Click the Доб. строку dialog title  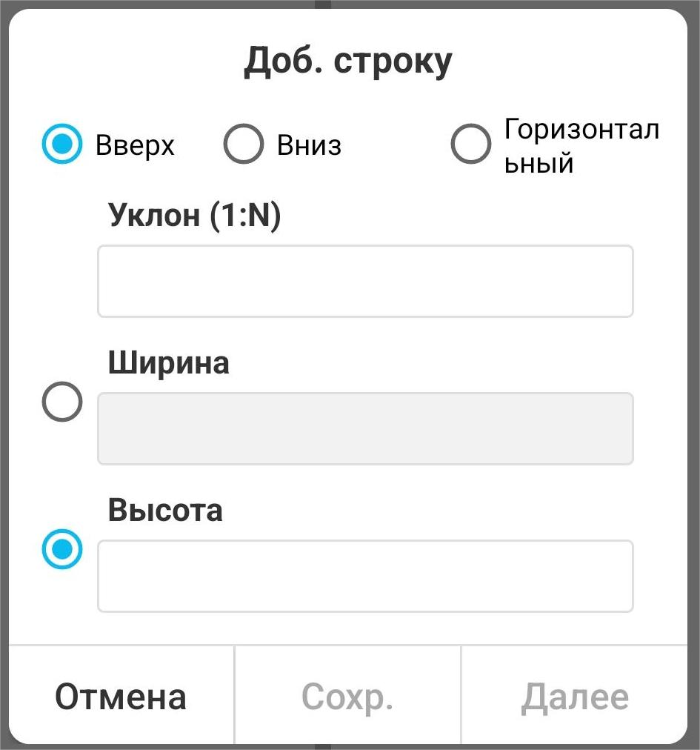pyautogui.click(x=348, y=62)
